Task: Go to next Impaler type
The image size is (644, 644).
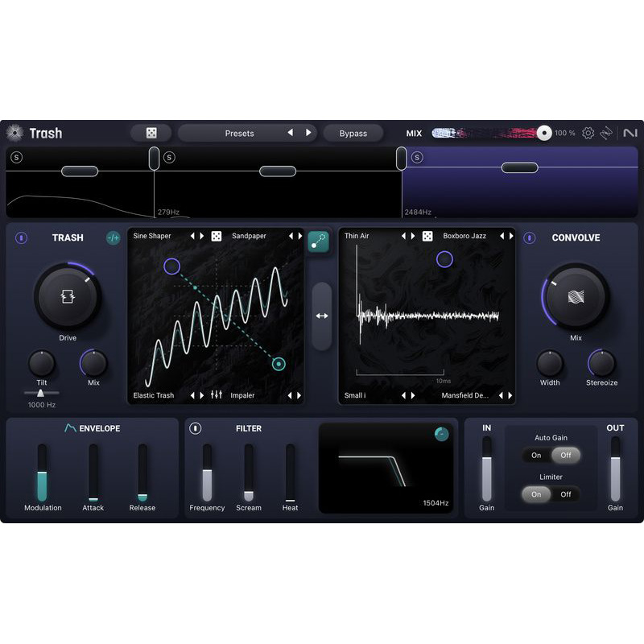Action: (x=299, y=395)
